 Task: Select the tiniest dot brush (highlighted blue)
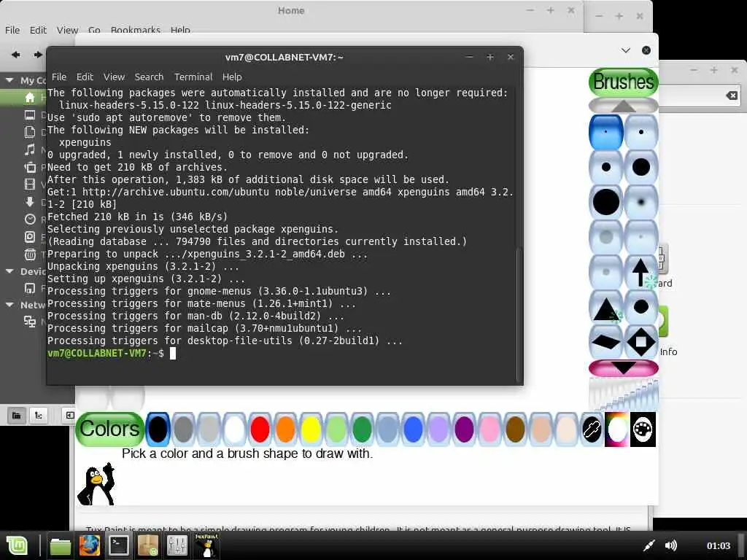605,132
